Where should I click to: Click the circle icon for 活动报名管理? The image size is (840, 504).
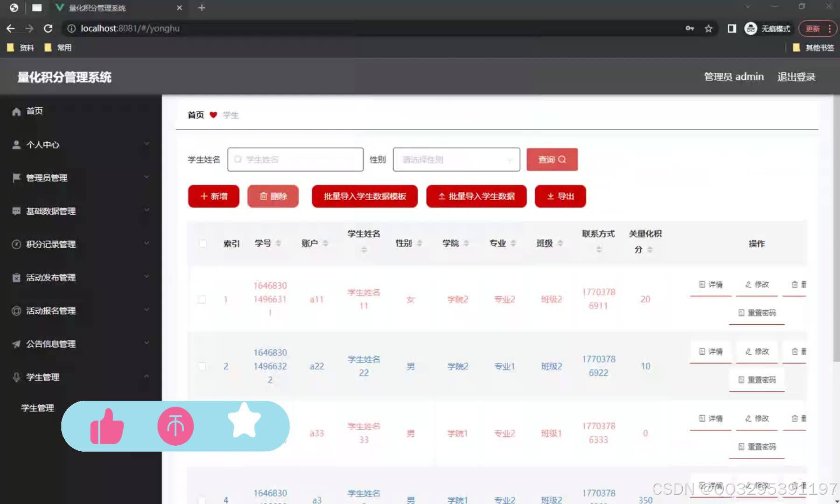point(16,311)
